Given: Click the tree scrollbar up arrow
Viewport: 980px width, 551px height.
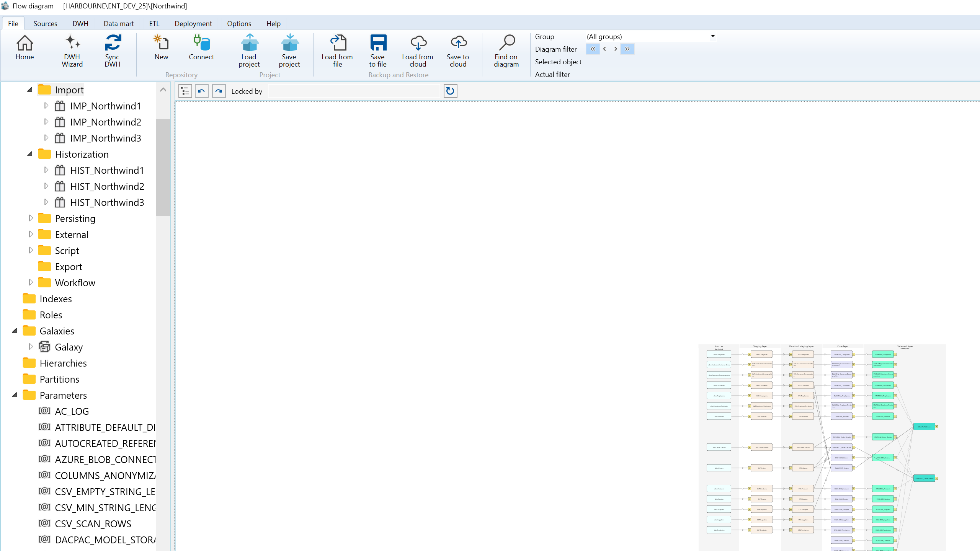Looking at the screenshot, I should [x=163, y=90].
